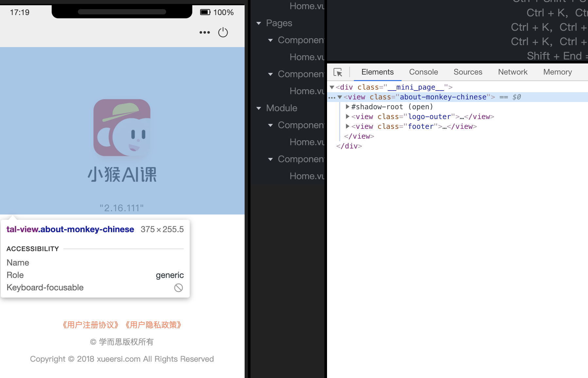The width and height of the screenshot is (588, 378).
Task: Collapse the Module tree section
Action: point(259,108)
